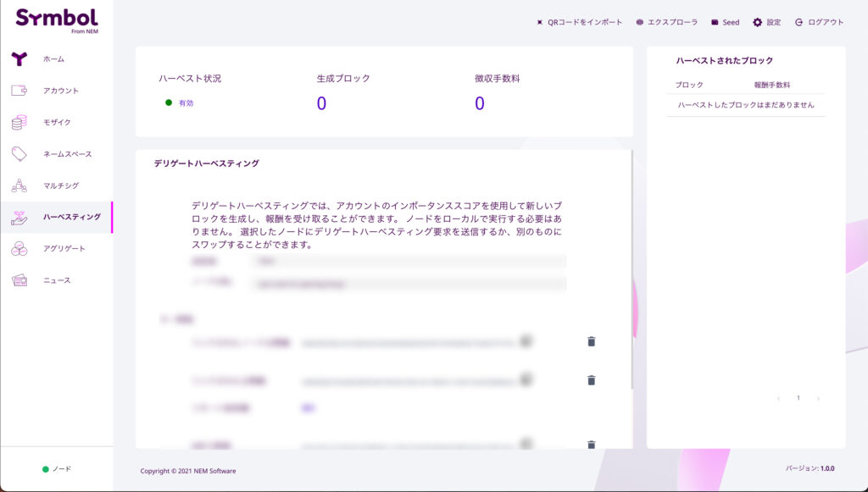Select the Seed menu entry in the top bar
Image resolution: width=868 pixels, height=492 pixels.
tap(715, 22)
